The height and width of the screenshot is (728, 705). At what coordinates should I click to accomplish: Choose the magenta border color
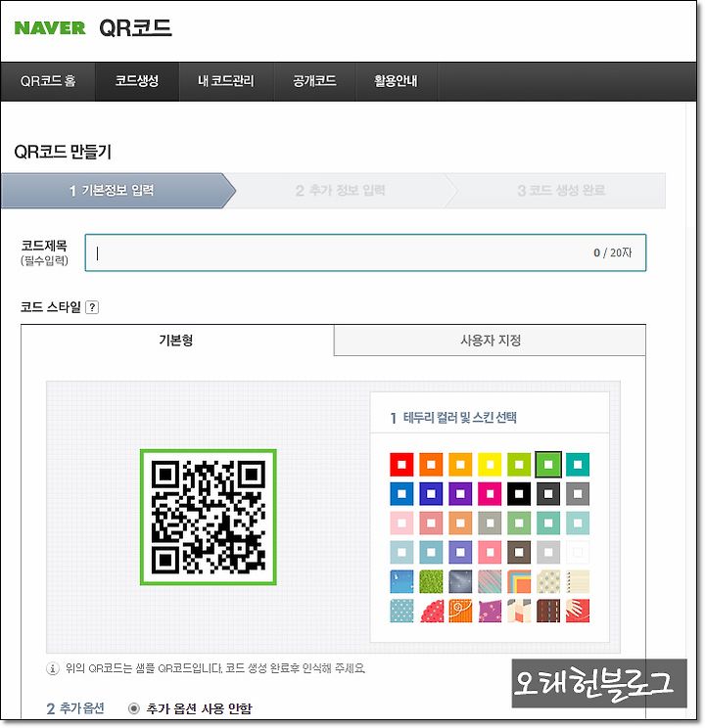[x=490, y=493]
